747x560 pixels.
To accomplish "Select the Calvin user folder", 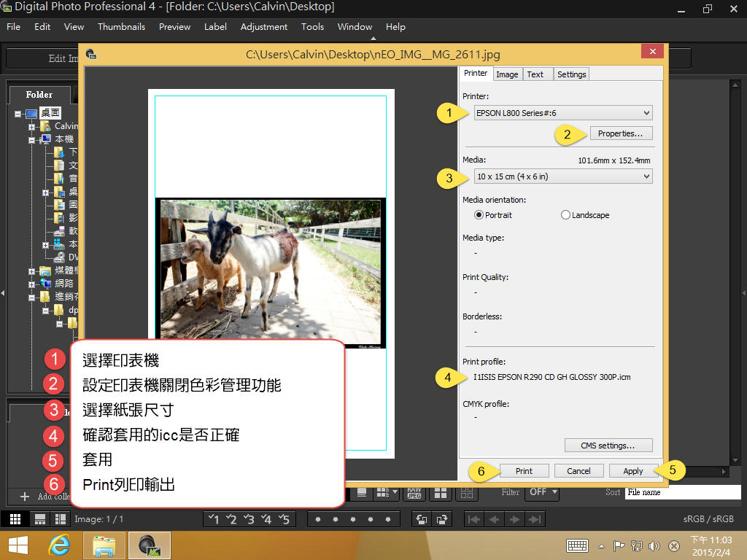I will point(66,125).
